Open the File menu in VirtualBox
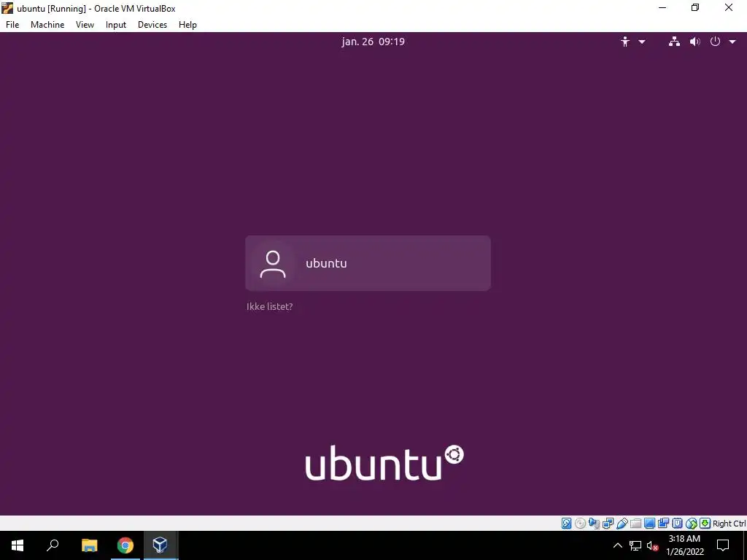The width and height of the screenshot is (747, 560). pyautogui.click(x=12, y=25)
